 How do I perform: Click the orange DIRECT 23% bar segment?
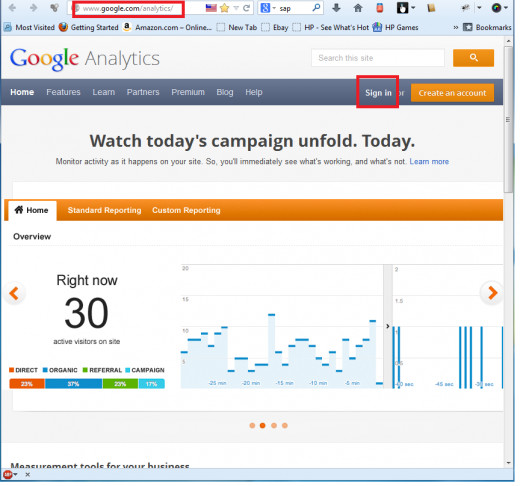point(27,384)
